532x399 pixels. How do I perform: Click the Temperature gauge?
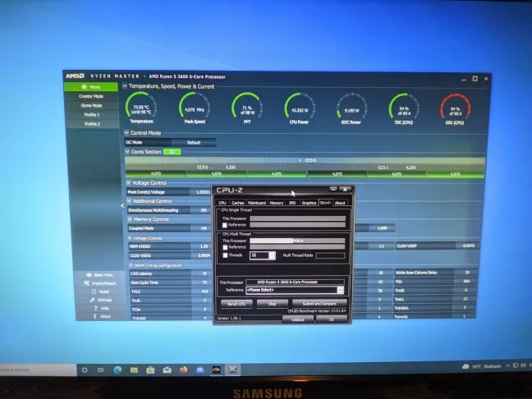pos(141,108)
